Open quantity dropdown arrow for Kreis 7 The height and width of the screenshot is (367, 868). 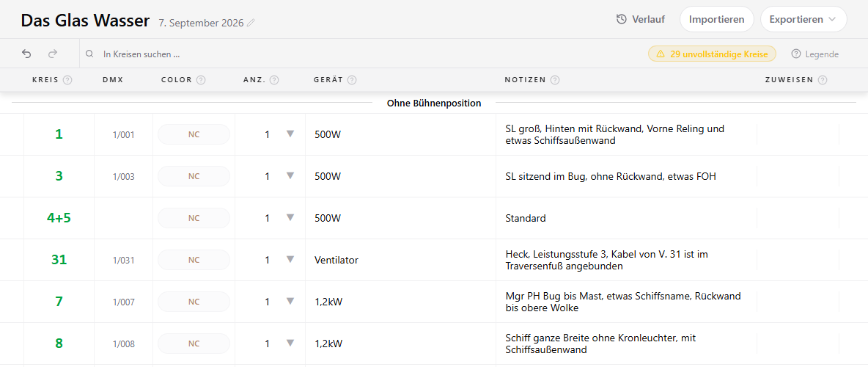[290, 301]
